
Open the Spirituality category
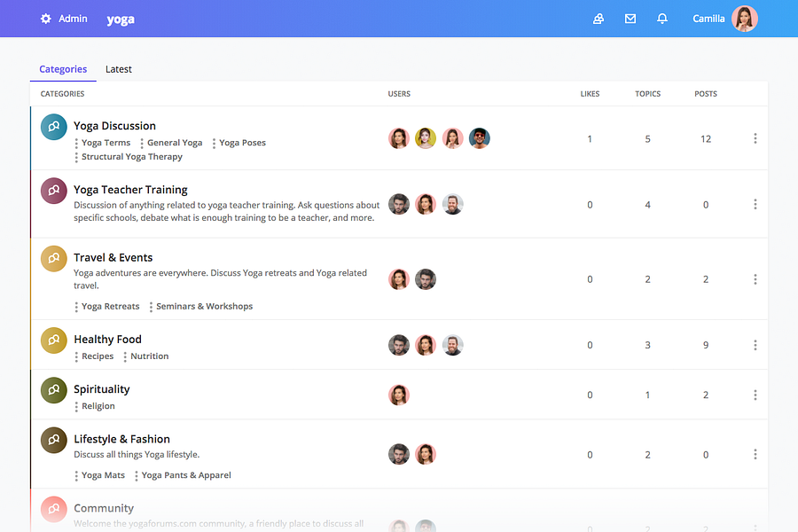click(x=101, y=389)
